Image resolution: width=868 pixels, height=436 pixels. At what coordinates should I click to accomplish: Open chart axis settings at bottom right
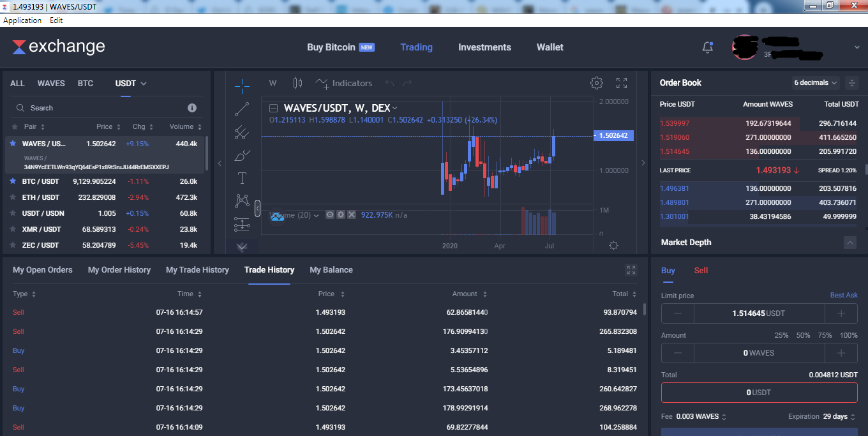pyautogui.click(x=613, y=246)
